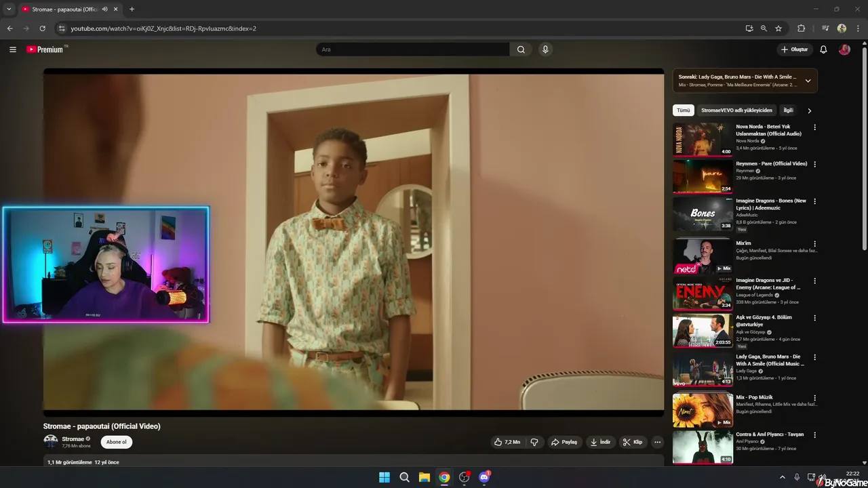Open Contra & Anıl Piyancı Tavşan title
Image resolution: width=868 pixels, height=488 pixels.
coord(770,434)
